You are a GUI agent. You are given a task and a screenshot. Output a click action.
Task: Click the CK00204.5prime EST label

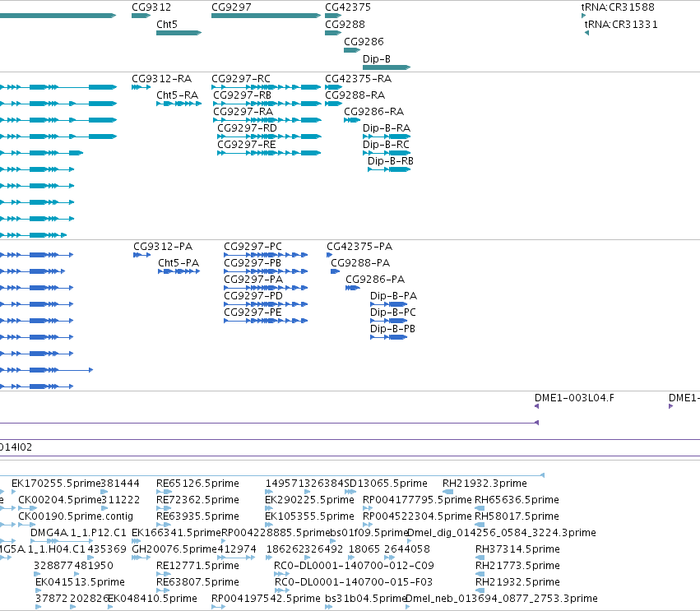[x=60, y=500]
